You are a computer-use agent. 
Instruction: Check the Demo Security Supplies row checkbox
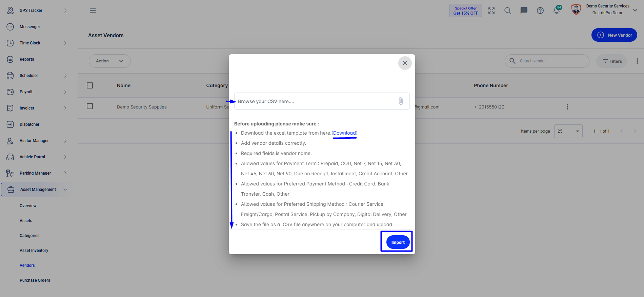coord(90,106)
